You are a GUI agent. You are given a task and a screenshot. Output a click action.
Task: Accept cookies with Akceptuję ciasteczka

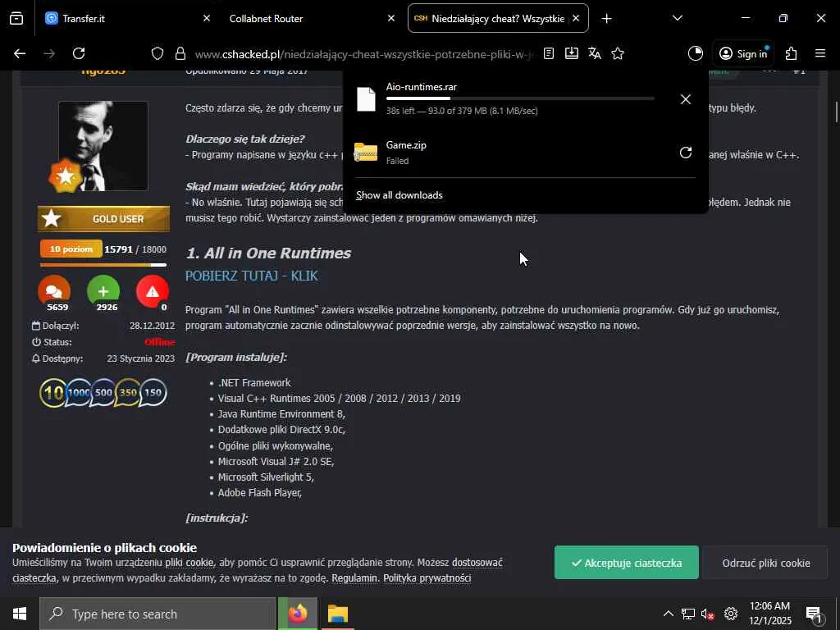tap(626, 563)
